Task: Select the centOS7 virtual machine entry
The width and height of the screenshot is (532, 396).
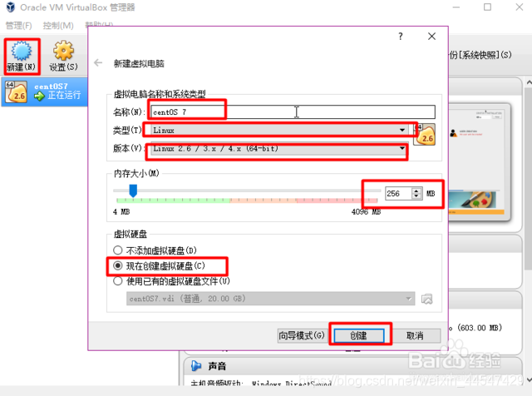Action: coord(44,92)
